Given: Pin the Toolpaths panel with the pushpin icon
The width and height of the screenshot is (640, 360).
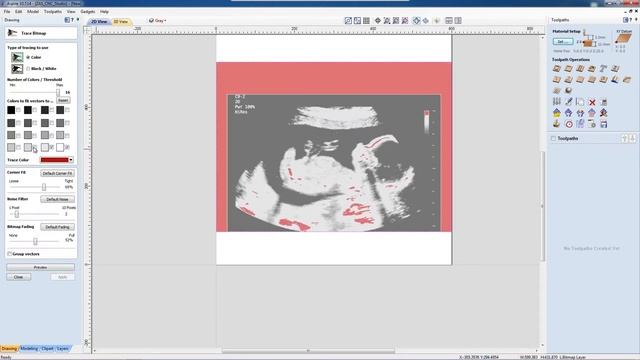Looking at the screenshot, I should (x=636, y=20).
